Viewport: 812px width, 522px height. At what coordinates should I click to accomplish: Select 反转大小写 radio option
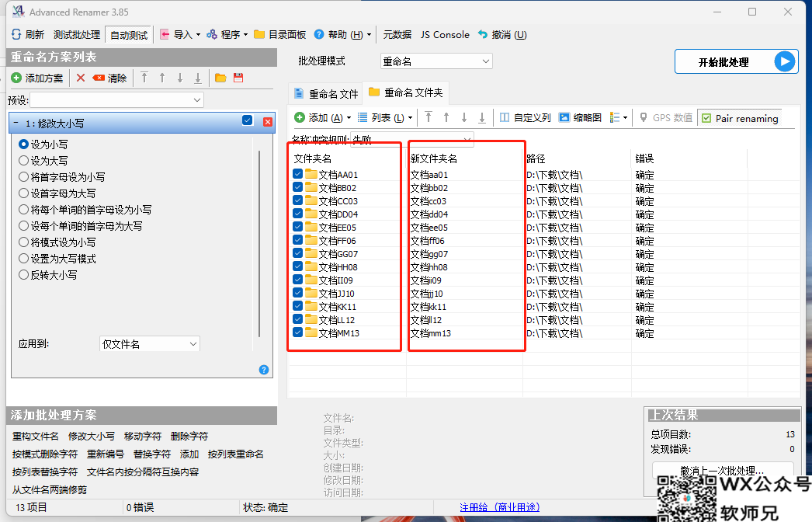tap(23, 275)
